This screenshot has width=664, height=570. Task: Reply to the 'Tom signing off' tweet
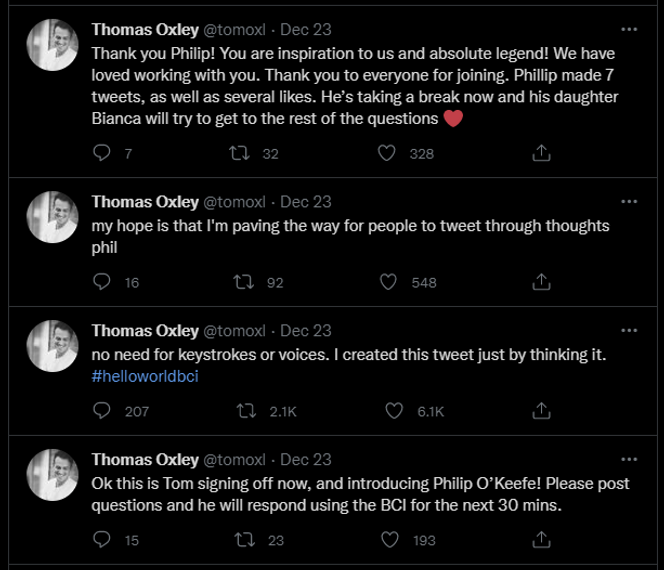pyautogui.click(x=101, y=540)
